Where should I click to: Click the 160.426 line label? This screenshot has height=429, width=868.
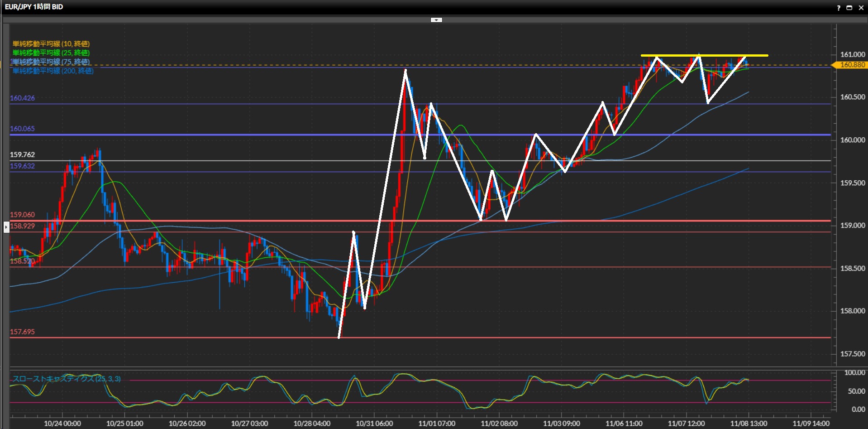23,98
